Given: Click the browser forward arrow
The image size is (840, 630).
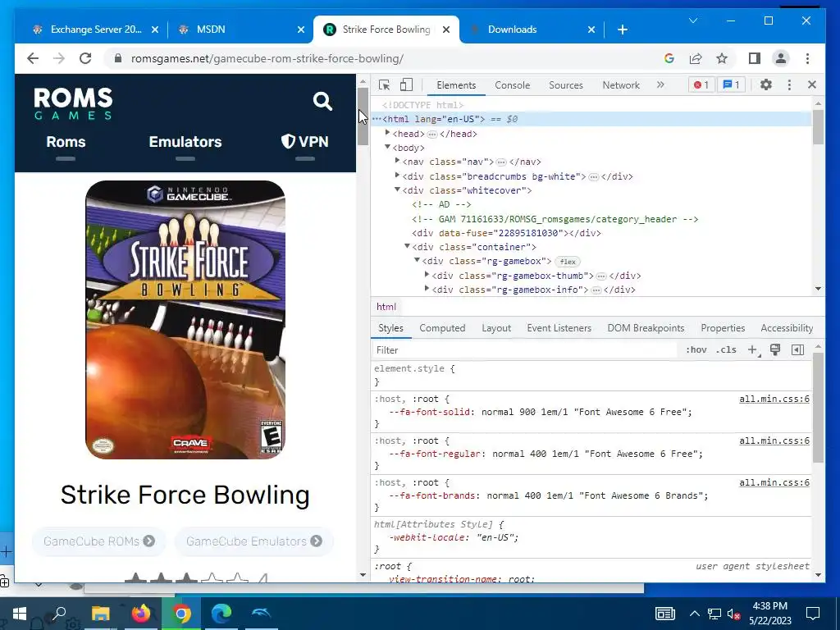Looking at the screenshot, I should (x=59, y=58).
